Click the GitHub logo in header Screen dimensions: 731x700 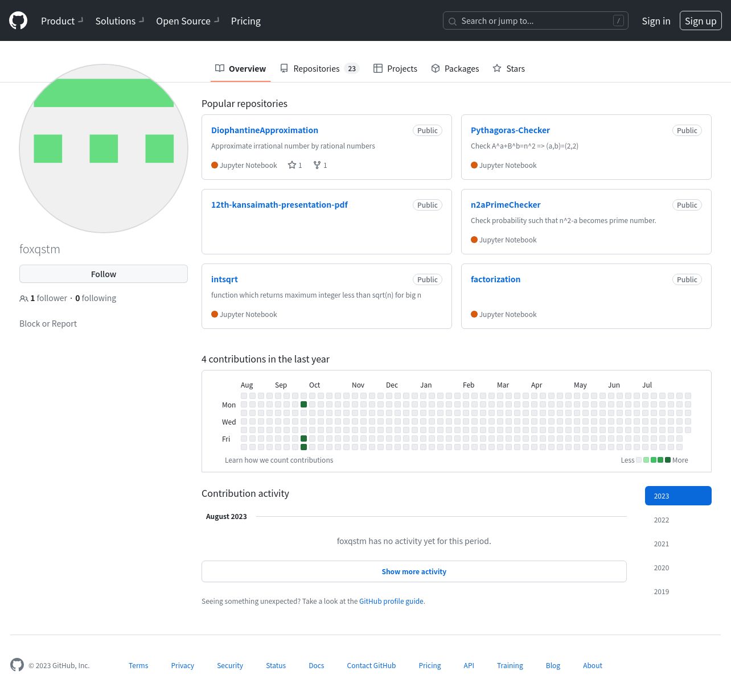point(18,20)
